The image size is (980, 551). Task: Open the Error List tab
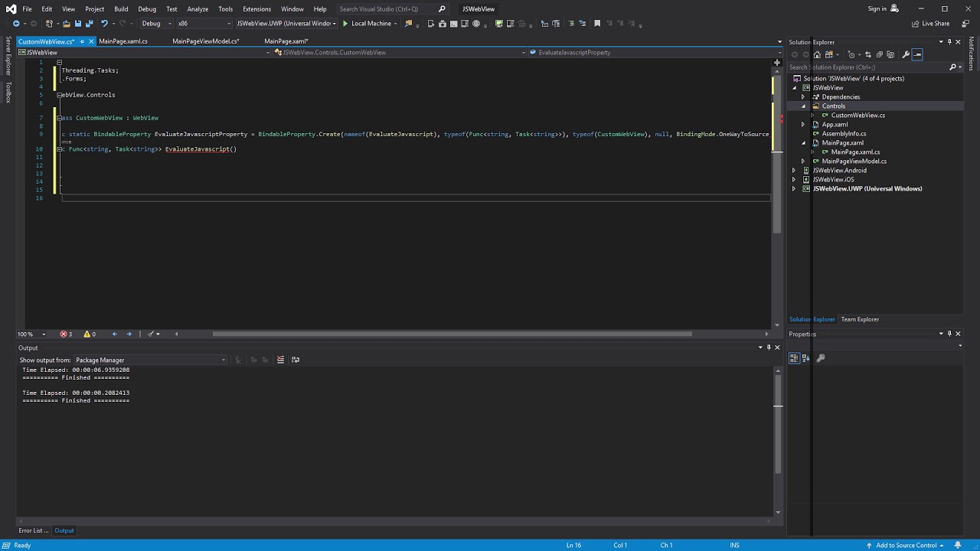click(34, 530)
